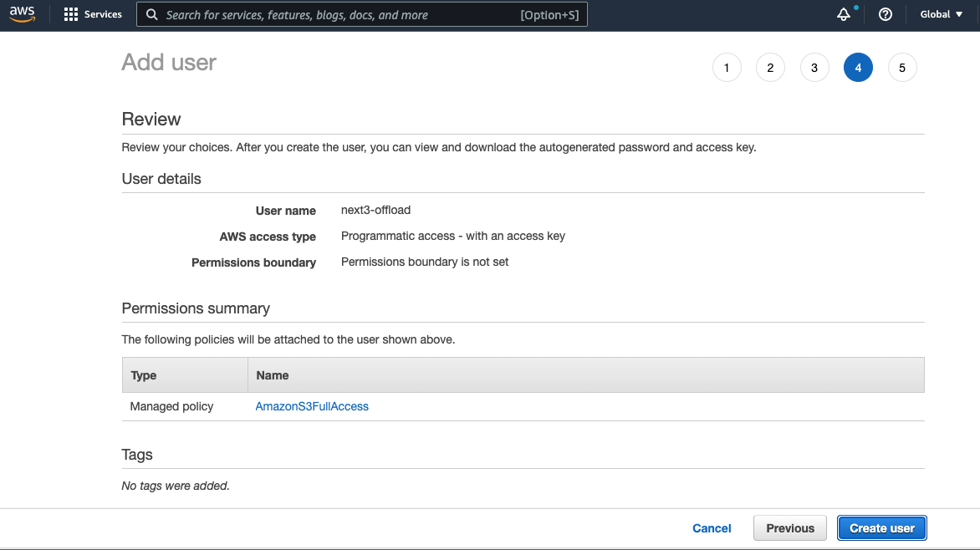Click the Name column header
Viewport: 980px width, 550px height.
coord(272,374)
